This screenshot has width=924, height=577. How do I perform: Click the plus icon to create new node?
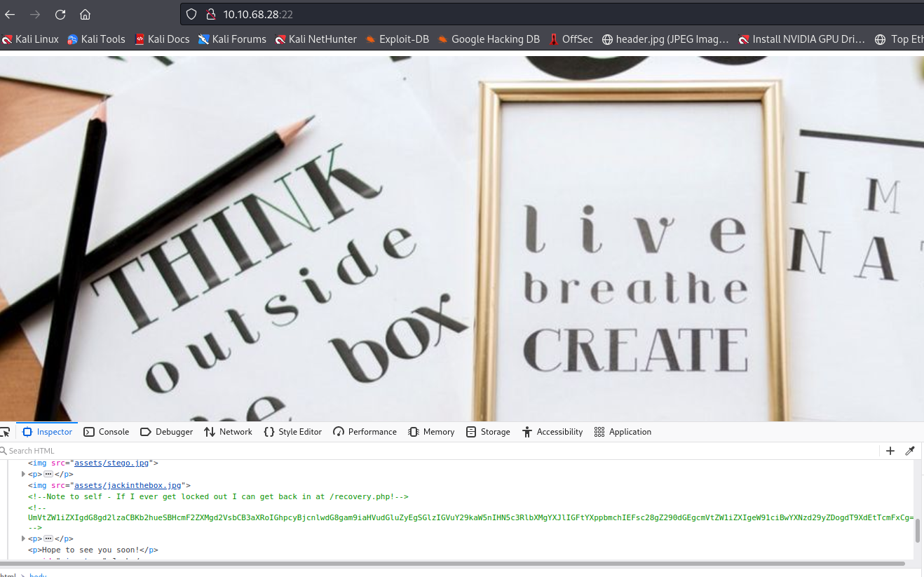click(890, 451)
